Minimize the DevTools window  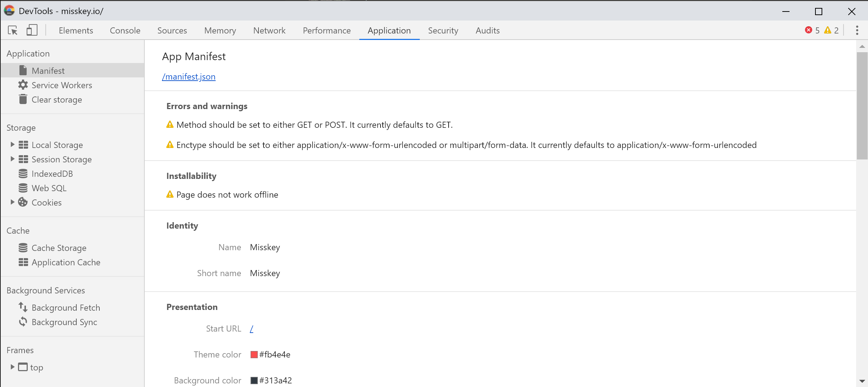pos(786,12)
